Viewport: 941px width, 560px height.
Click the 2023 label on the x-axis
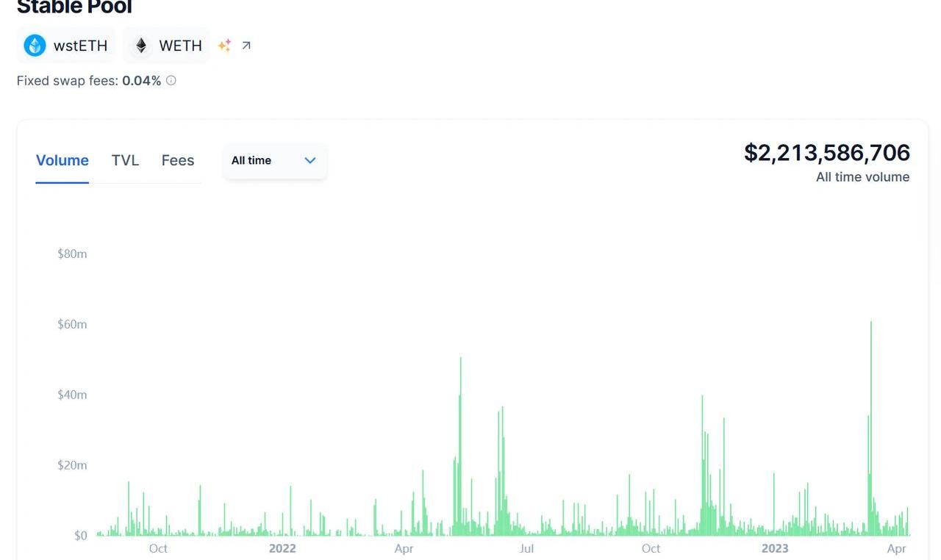click(775, 548)
